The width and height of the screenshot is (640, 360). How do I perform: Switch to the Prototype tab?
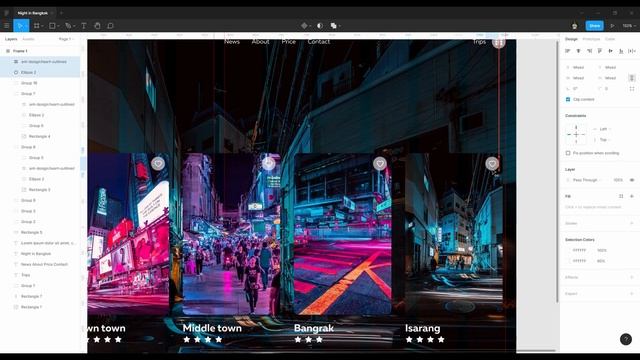point(591,39)
